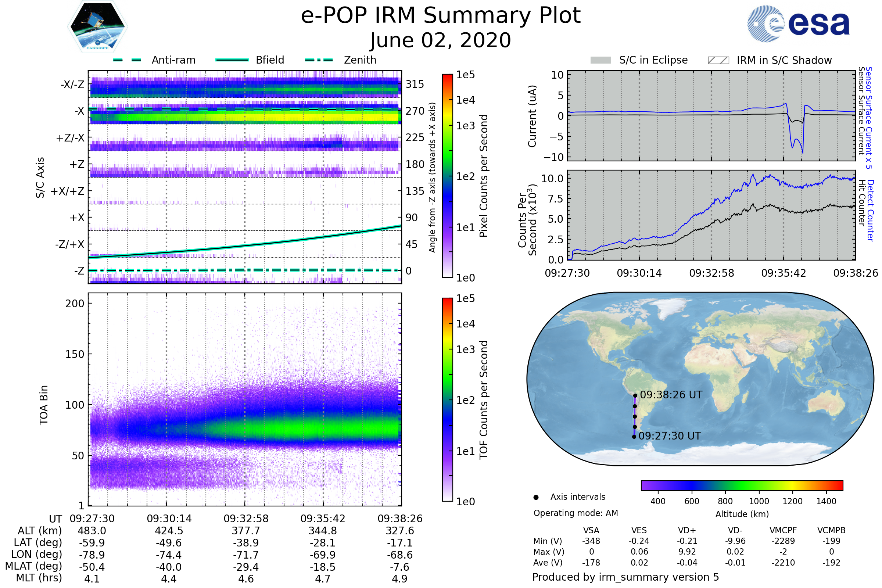Click the Operating mode: AM label
882x588 pixels.
[575, 513]
